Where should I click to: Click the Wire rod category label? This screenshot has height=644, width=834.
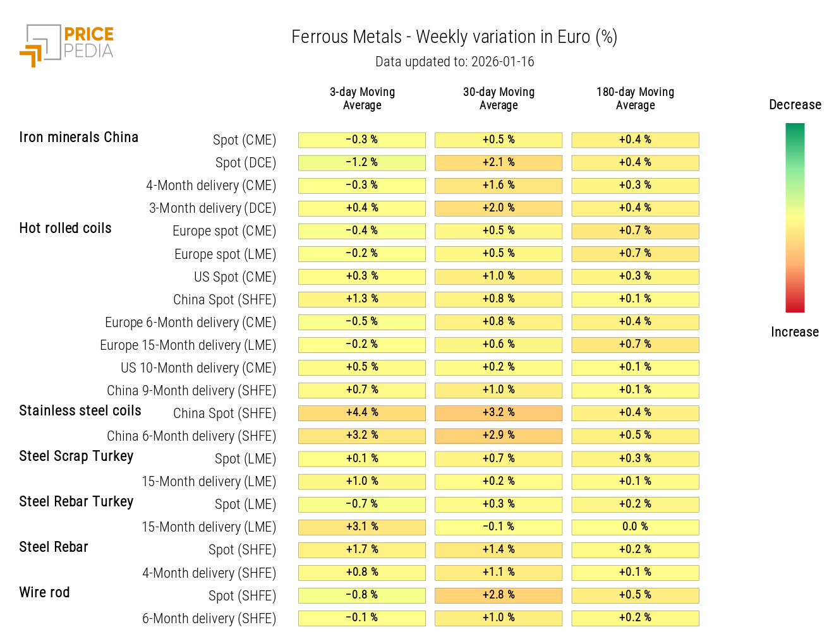click(44, 593)
